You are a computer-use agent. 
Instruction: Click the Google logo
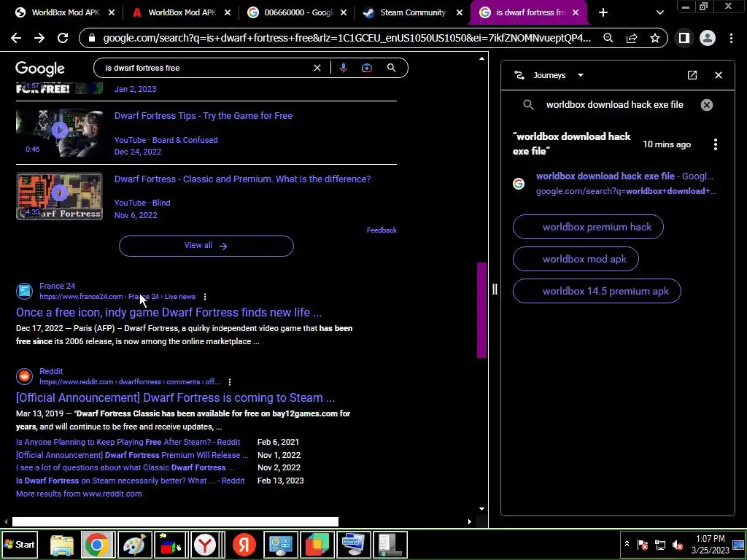tap(40, 69)
